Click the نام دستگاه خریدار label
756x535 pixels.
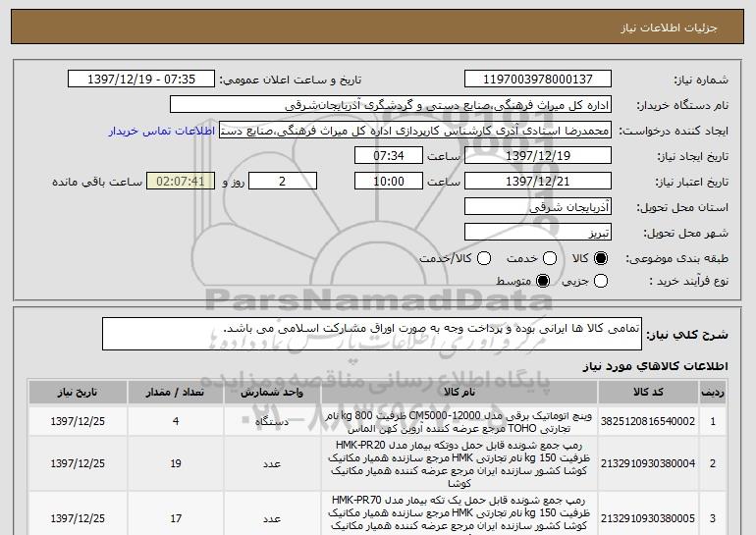[682, 106]
